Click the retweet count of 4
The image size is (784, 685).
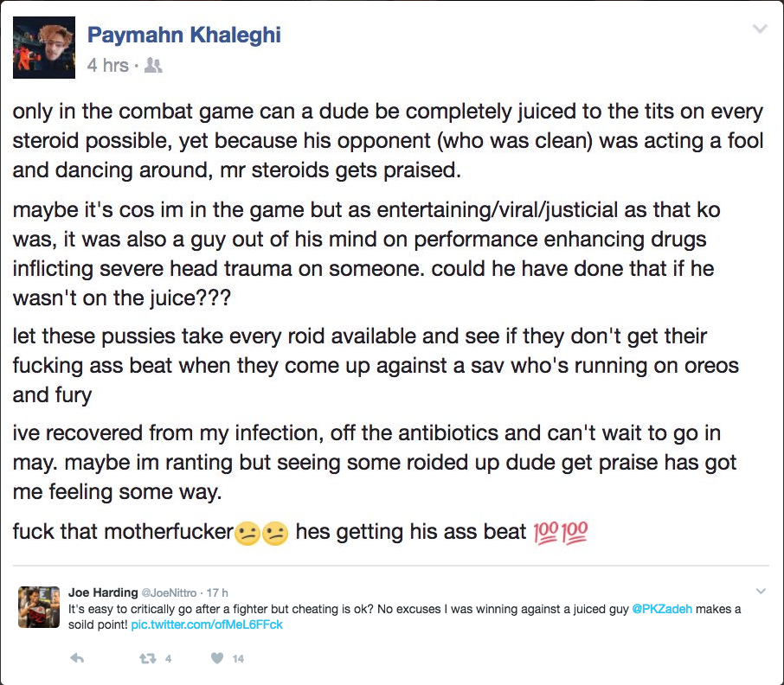pyautogui.click(x=168, y=659)
